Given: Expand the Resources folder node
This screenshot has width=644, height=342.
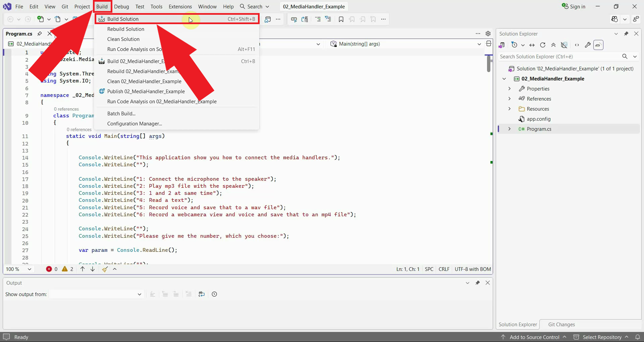Looking at the screenshot, I should pos(509,109).
